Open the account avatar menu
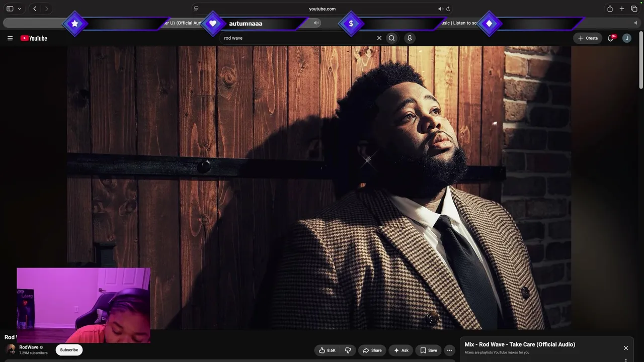This screenshot has width=644, height=362. click(627, 38)
